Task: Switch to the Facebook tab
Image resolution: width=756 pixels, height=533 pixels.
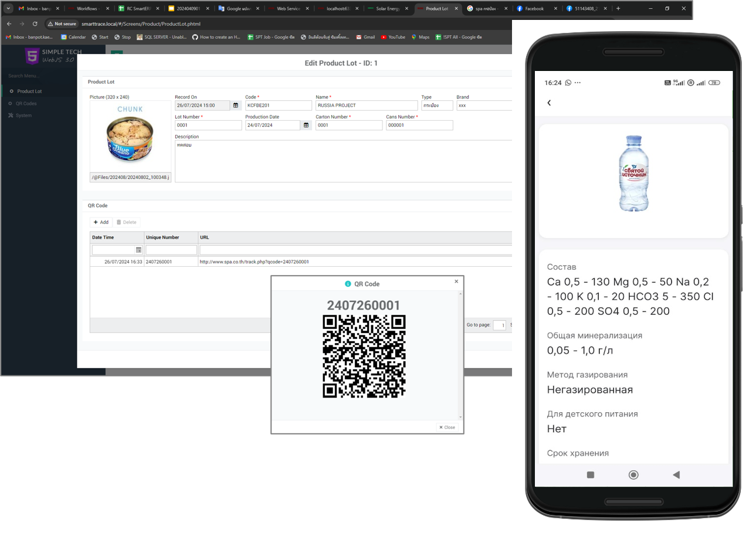Action: pyautogui.click(x=537, y=9)
